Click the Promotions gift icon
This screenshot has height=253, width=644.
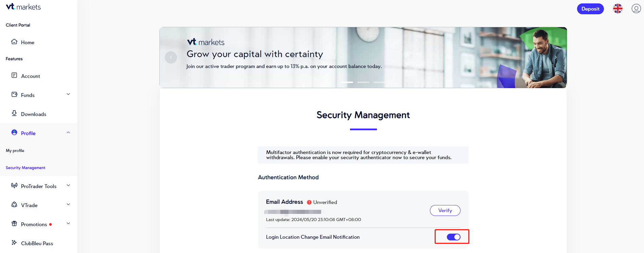[14, 224]
